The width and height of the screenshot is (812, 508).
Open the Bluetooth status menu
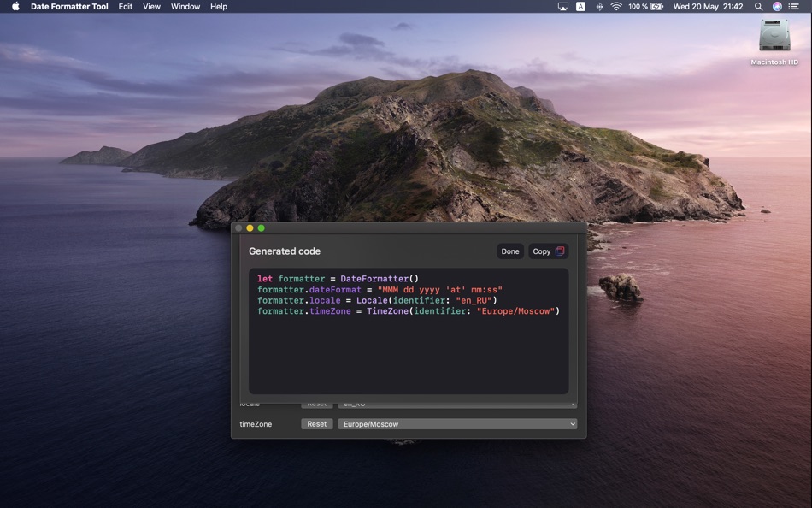(597, 6)
